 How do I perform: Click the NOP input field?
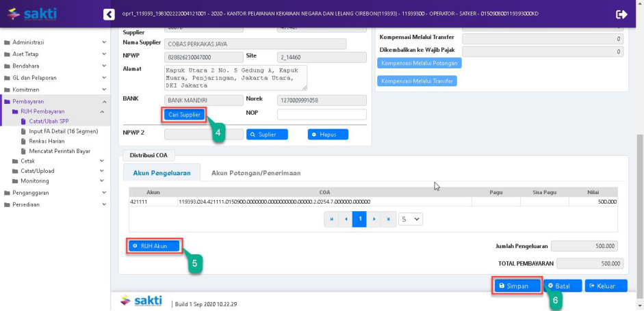pos(322,115)
